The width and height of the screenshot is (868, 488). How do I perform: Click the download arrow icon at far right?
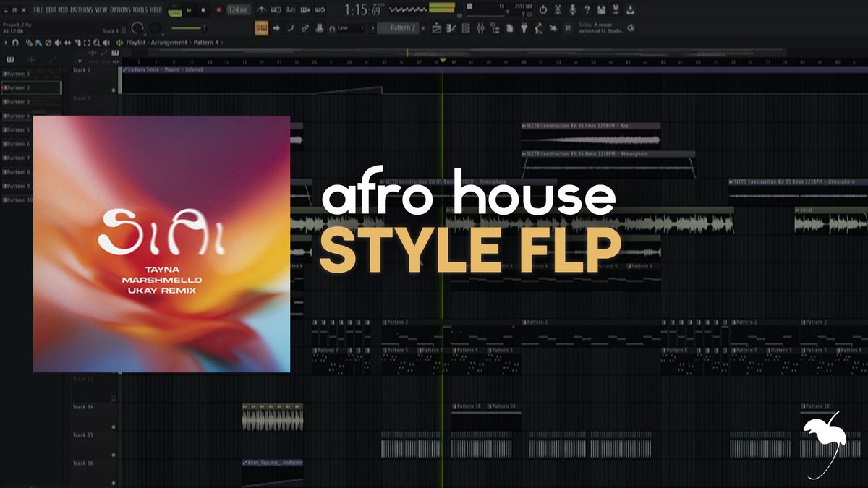630,9
